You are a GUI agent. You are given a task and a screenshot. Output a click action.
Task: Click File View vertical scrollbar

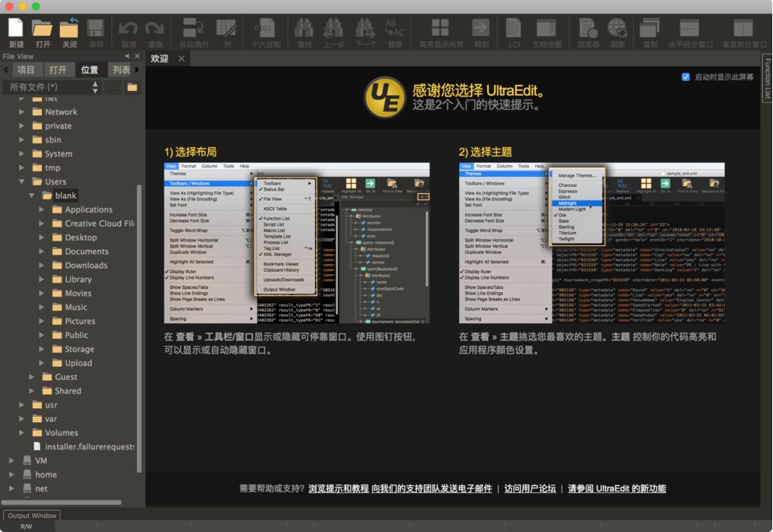pyautogui.click(x=139, y=329)
